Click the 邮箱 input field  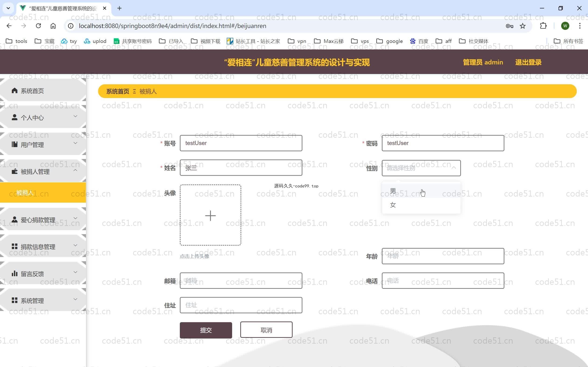241,281
